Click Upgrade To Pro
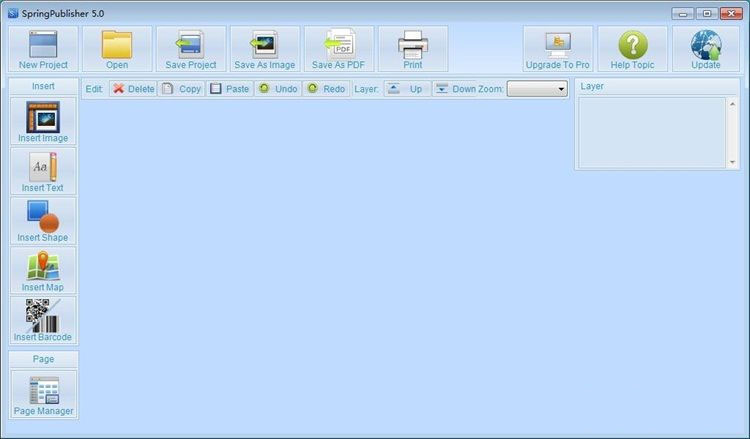Viewport: 750px width, 439px height. pyautogui.click(x=558, y=49)
